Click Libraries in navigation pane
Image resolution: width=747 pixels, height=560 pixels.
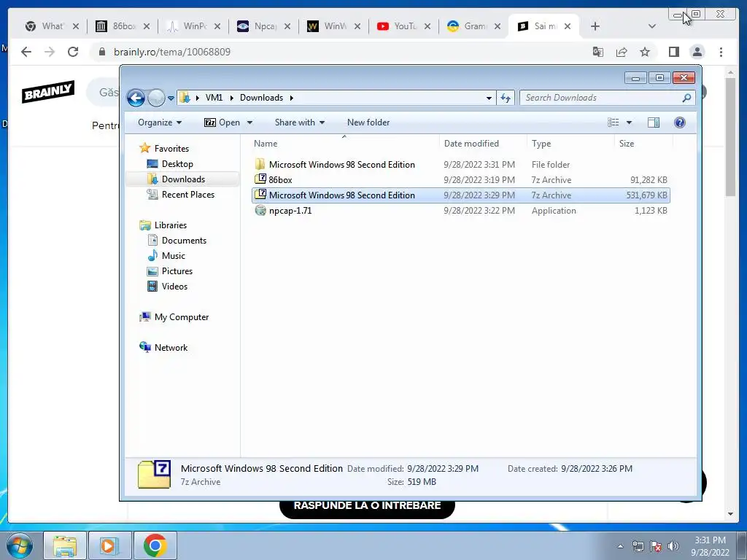[x=170, y=225]
